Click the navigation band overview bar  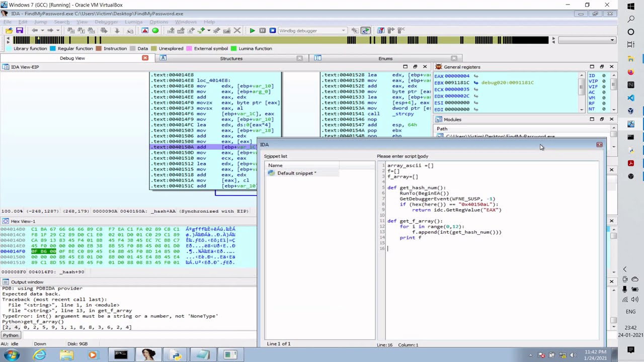[x=281, y=40]
